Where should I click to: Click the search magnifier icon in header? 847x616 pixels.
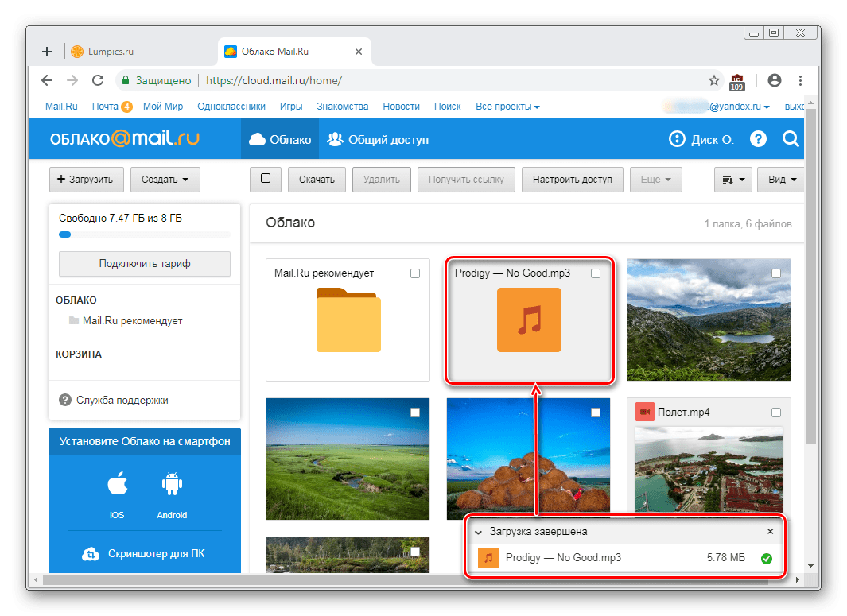tap(791, 139)
